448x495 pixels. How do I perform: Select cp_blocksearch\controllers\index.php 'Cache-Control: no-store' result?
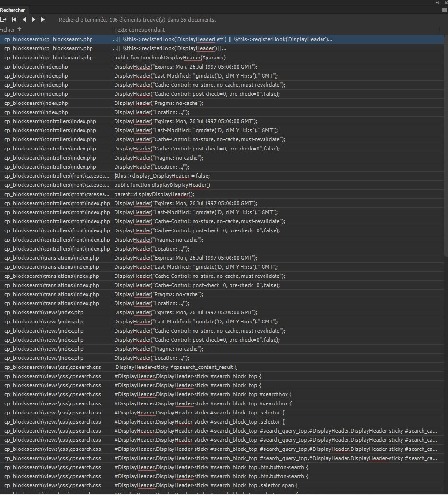222,139
